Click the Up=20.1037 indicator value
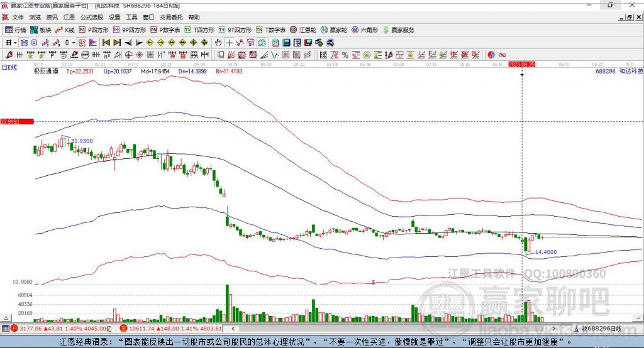The image size is (644, 348). 118,71
